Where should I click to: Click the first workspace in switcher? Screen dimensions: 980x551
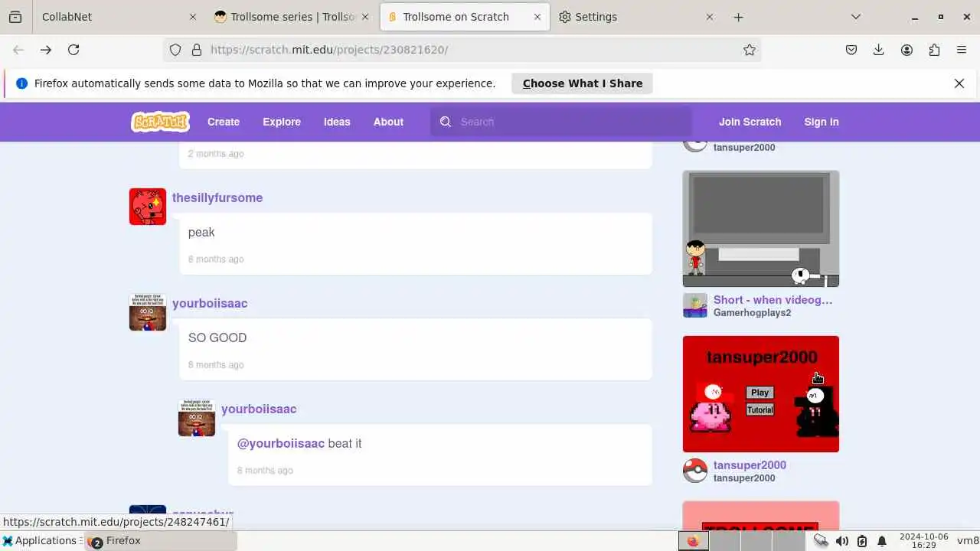pos(694,541)
